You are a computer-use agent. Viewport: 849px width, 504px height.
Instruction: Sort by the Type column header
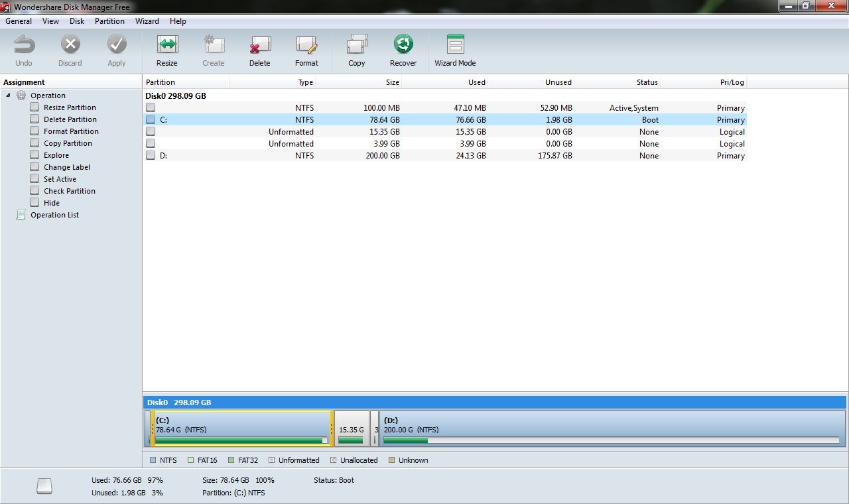273,82
